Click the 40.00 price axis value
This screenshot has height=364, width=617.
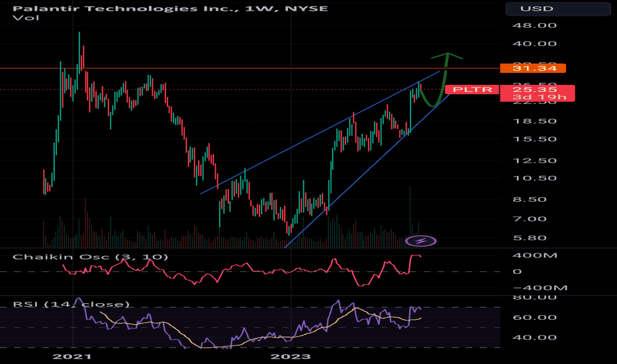coord(534,43)
